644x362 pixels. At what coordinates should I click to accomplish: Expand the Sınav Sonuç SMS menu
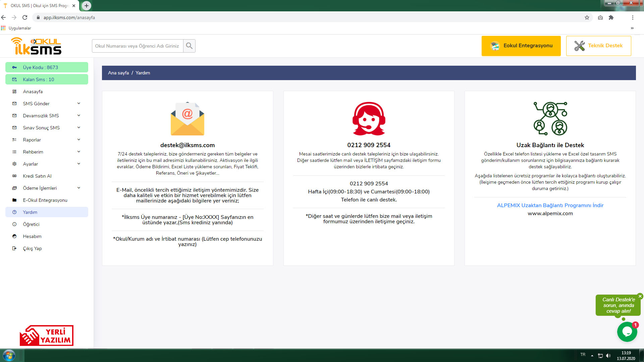pos(79,128)
